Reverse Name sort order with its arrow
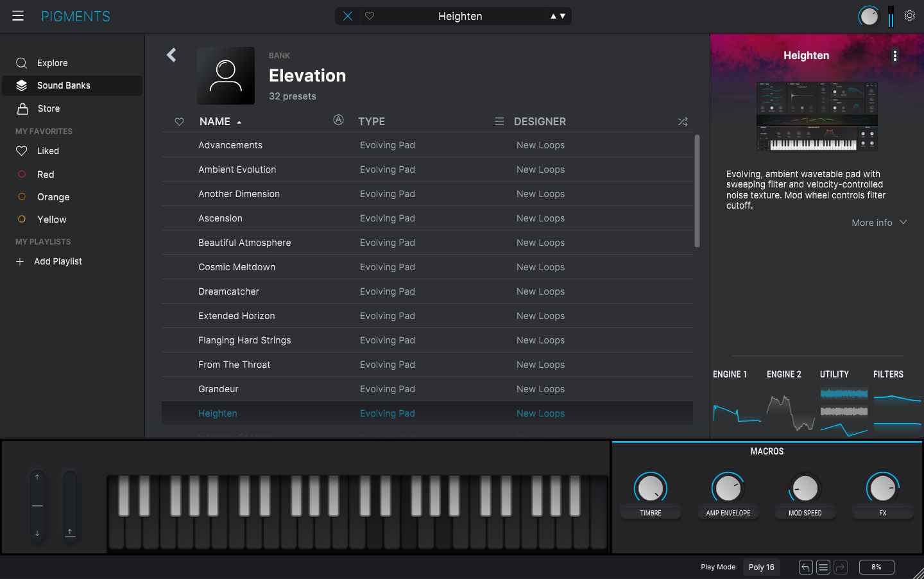Viewport: 924px width, 579px height. (239, 121)
